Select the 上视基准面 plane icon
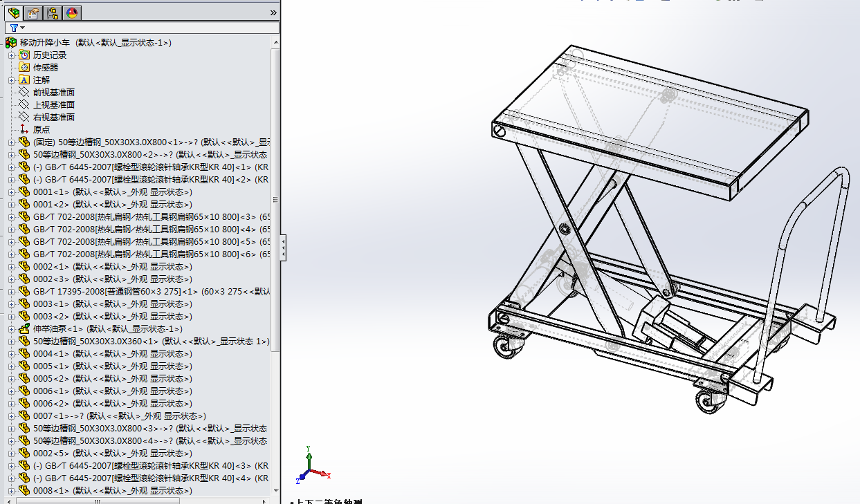 (24, 105)
